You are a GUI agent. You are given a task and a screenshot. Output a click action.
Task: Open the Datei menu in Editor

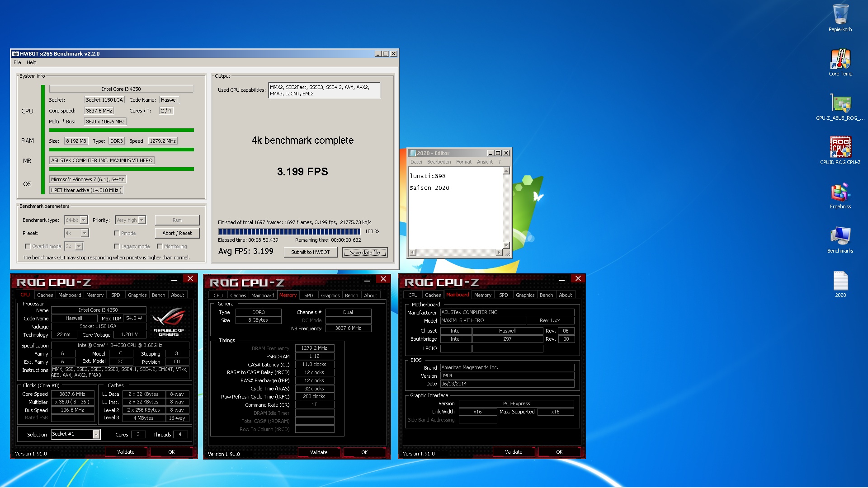tap(416, 162)
